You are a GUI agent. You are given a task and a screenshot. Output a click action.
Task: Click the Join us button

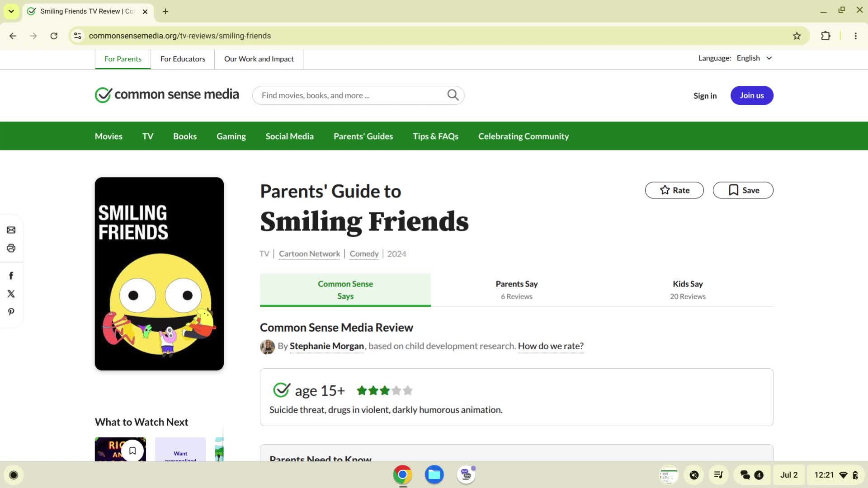752,95
